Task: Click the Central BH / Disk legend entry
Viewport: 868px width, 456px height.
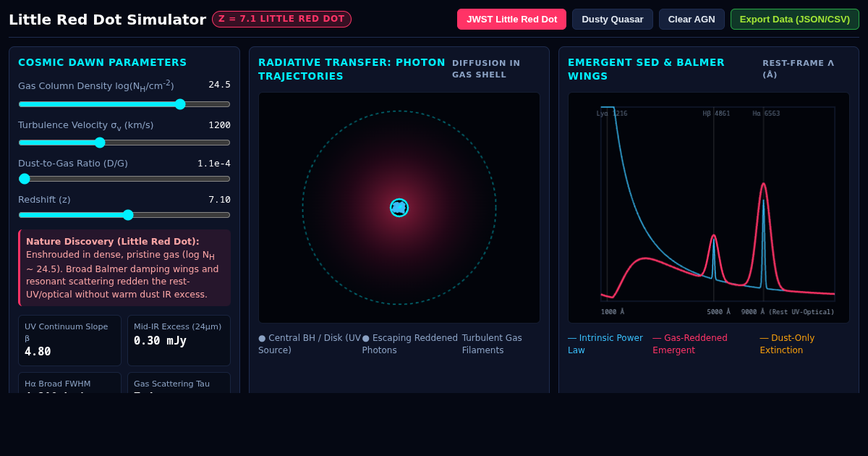Action: click(x=310, y=344)
